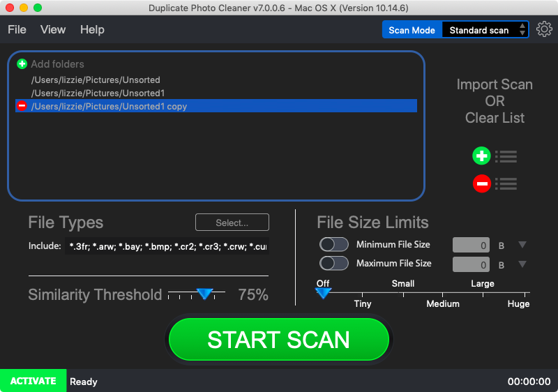This screenshot has height=392, width=558.
Task: Click the 75% similarity value
Action: 253,294
